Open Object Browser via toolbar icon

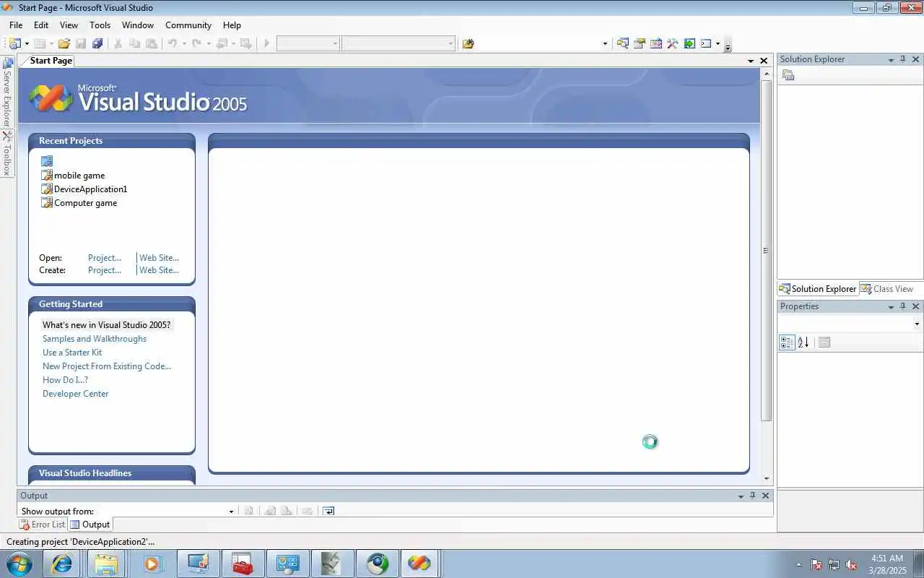pos(655,43)
